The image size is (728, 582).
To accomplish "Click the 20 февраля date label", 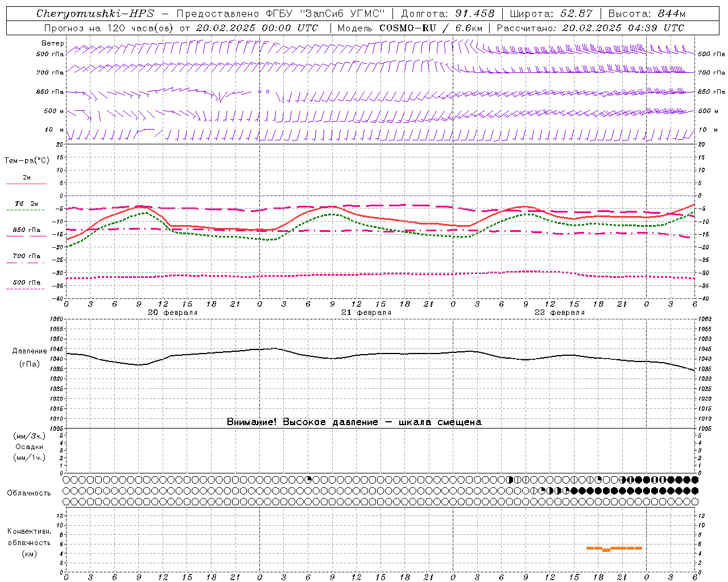I will pos(173,313).
